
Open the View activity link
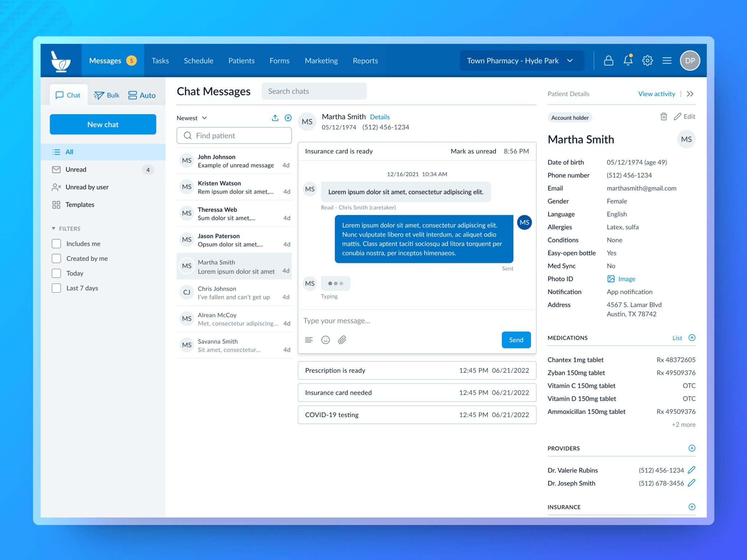656,94
